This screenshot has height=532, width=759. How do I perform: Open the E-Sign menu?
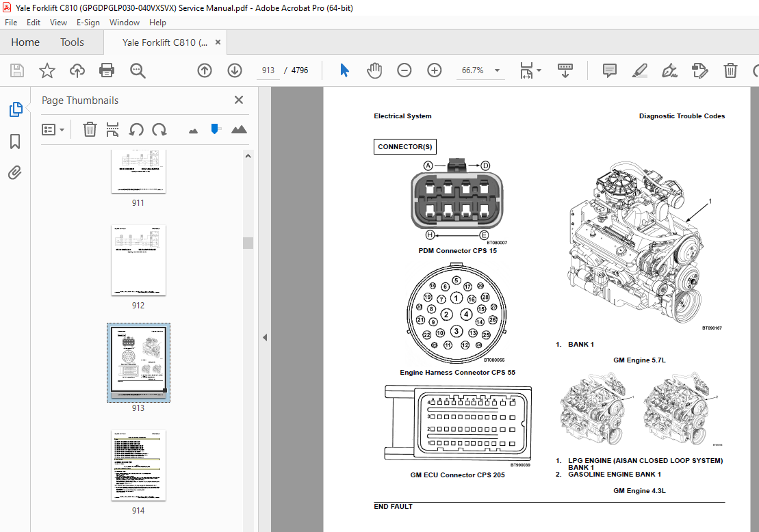click(88, 23)
